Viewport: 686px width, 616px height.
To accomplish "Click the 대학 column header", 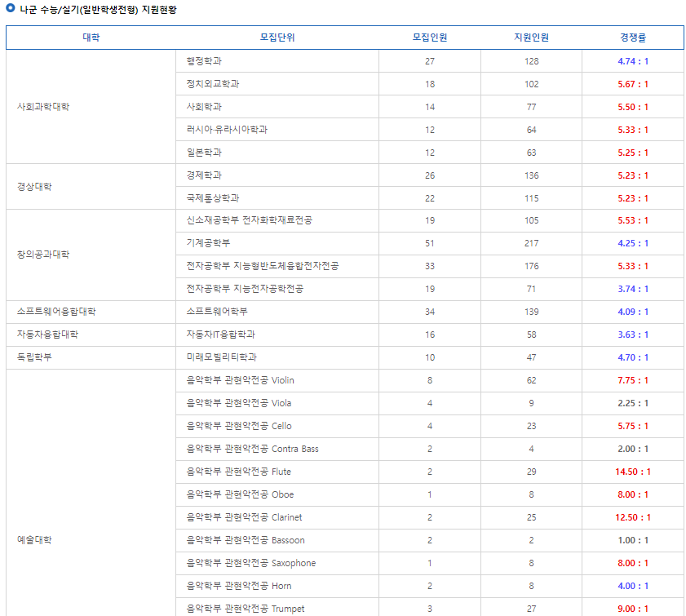I will click(x=91, y=38).
